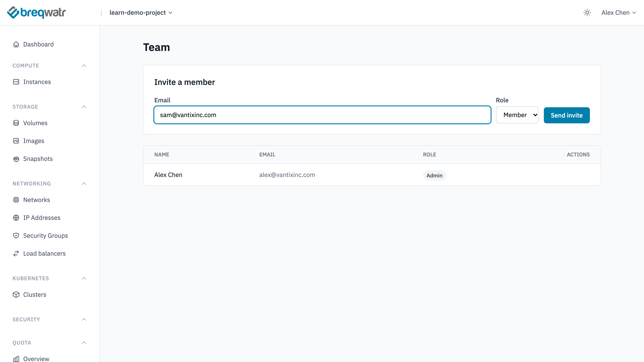Click the Invite a member heading

(184, 82)
